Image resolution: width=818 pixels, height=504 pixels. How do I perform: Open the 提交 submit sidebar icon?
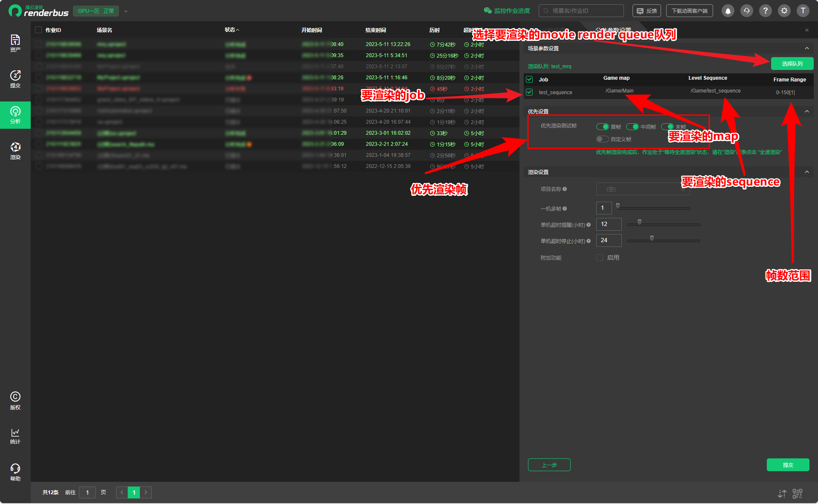[x=15, y=79]
